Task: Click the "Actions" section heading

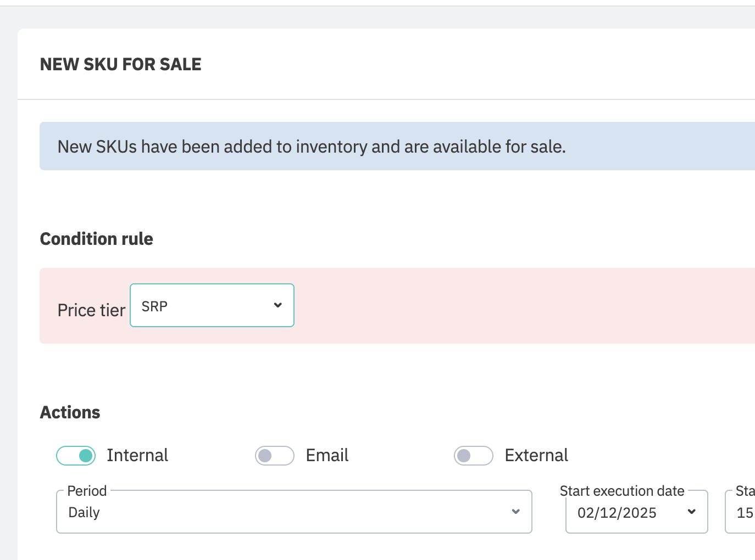Action: (x=70, y=412)
